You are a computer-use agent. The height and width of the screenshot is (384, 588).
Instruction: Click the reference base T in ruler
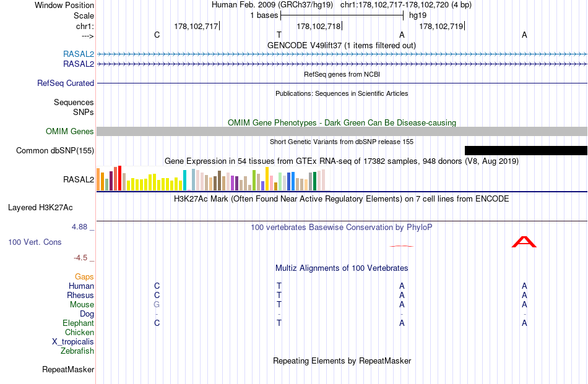[279, 35]
